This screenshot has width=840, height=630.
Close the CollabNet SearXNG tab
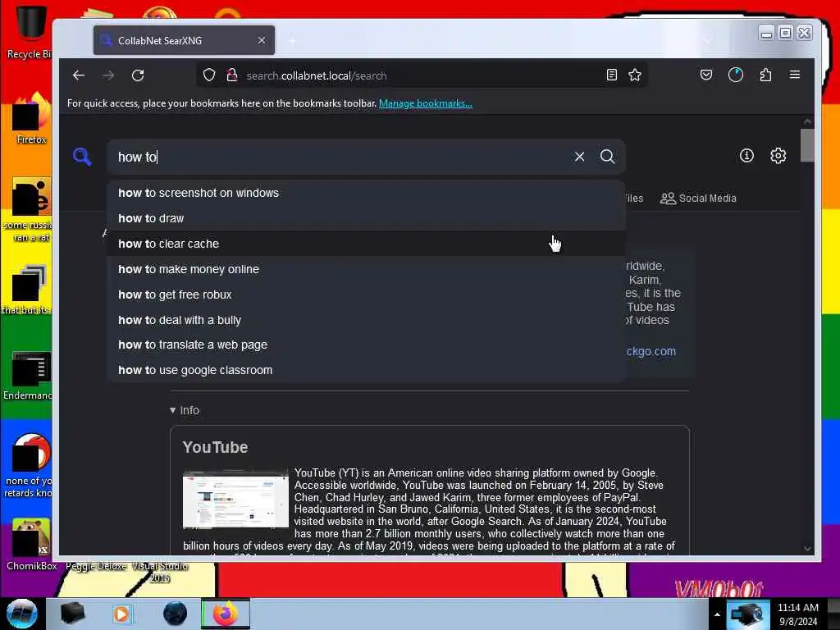[262, 40]
